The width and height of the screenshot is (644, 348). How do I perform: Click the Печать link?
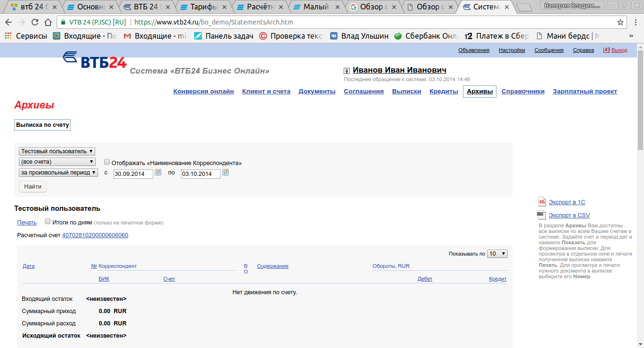[x=27, y=223]
